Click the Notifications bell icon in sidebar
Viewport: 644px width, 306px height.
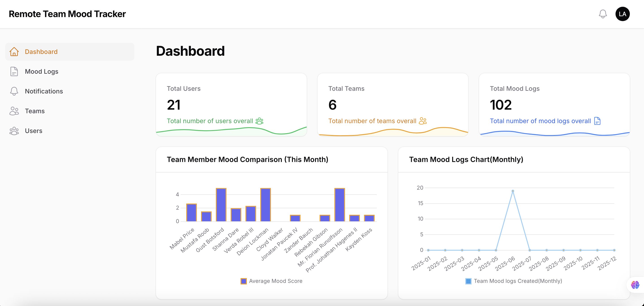14,91
